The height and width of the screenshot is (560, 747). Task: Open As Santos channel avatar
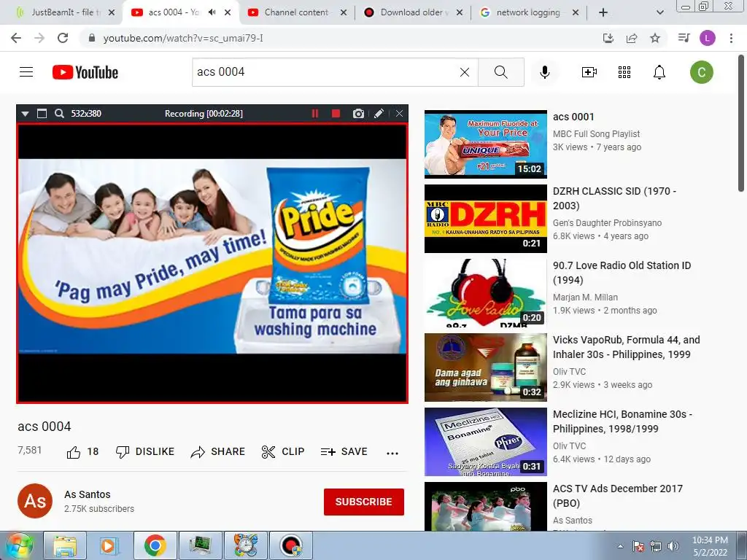point(35,501)
